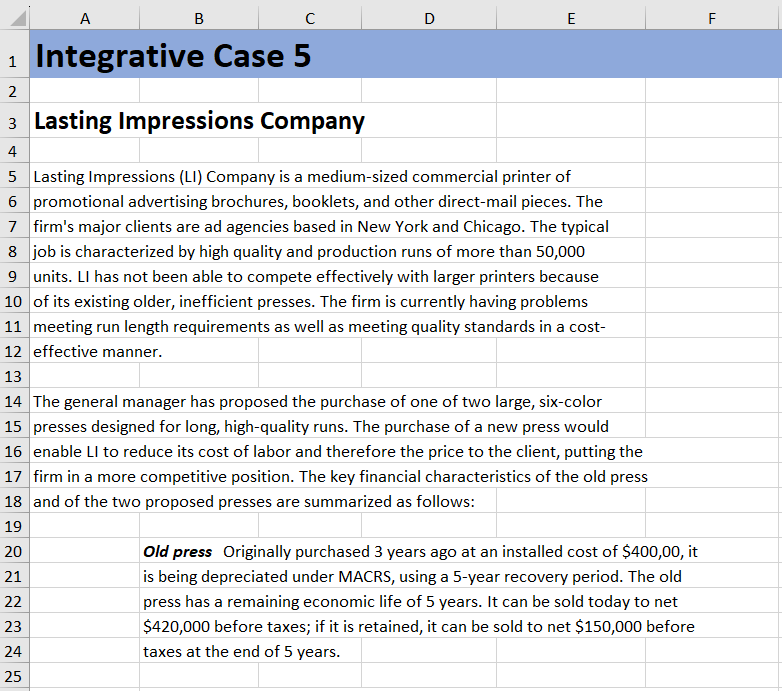Select column A header
Image resolution: width=782 pixels, height=691 pixels.
pos(85,18)
